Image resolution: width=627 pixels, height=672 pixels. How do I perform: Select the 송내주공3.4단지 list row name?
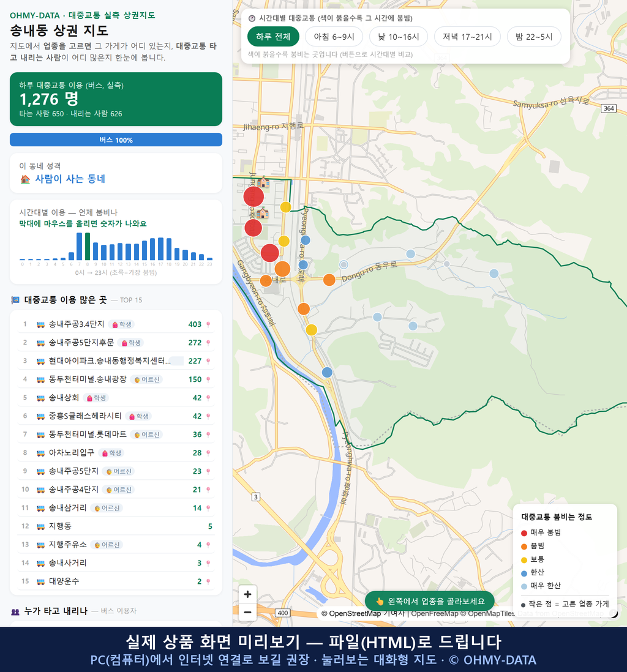[x=77, y=324]
